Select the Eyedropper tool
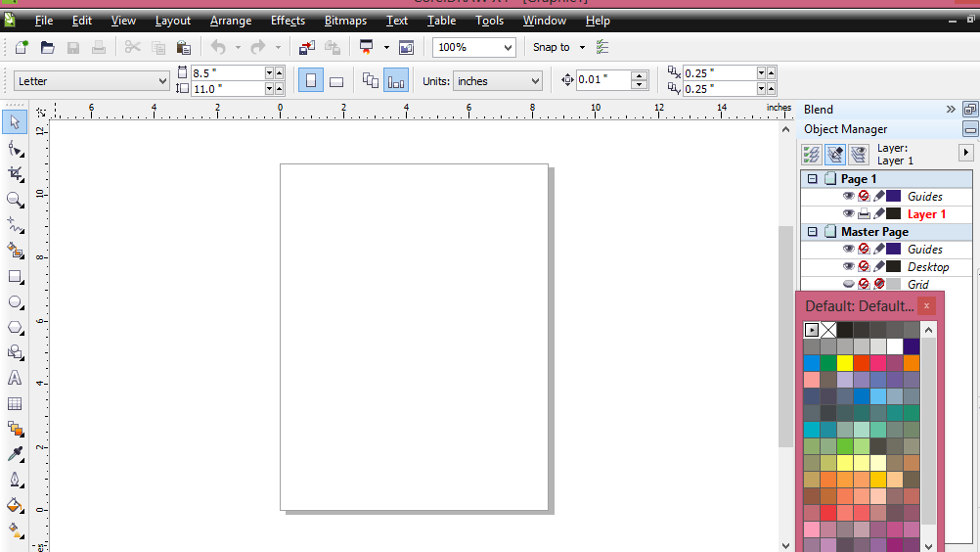 coord(15,454)
